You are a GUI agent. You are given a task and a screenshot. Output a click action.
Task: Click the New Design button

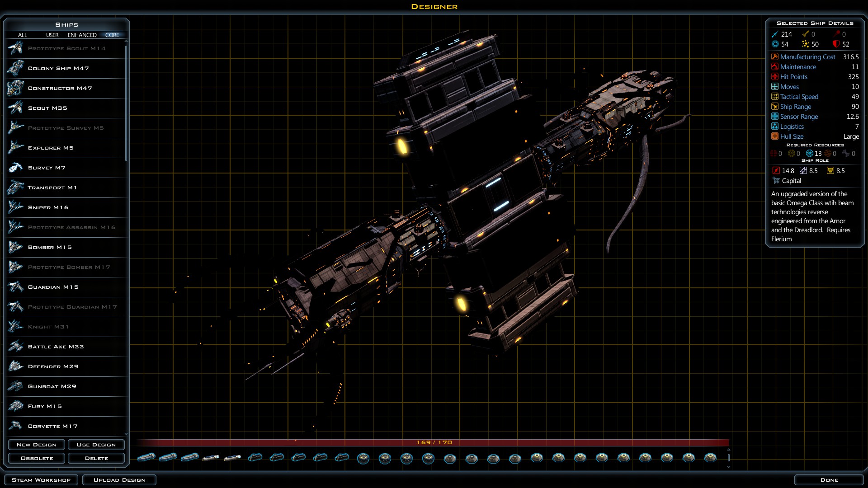pyautogui.click(x=37, y=445)
